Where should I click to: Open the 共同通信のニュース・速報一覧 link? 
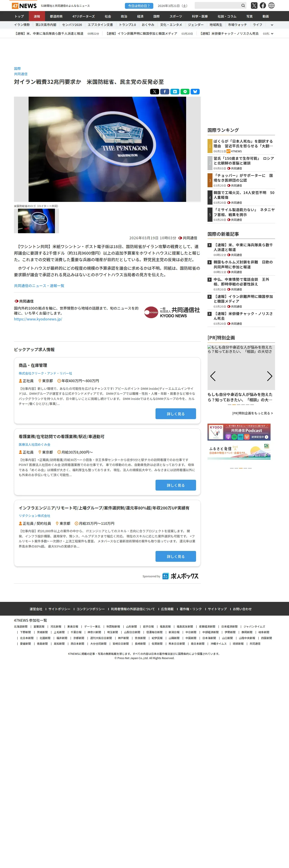39,286
